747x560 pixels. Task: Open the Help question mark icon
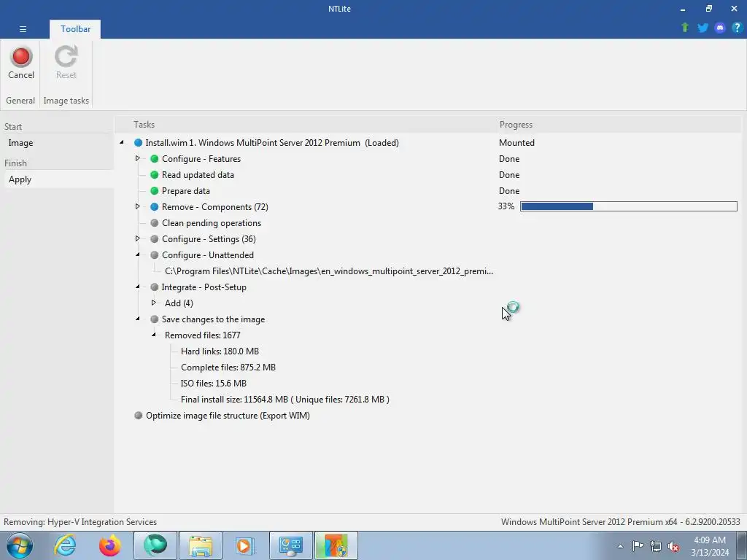(x=737, y=28)
